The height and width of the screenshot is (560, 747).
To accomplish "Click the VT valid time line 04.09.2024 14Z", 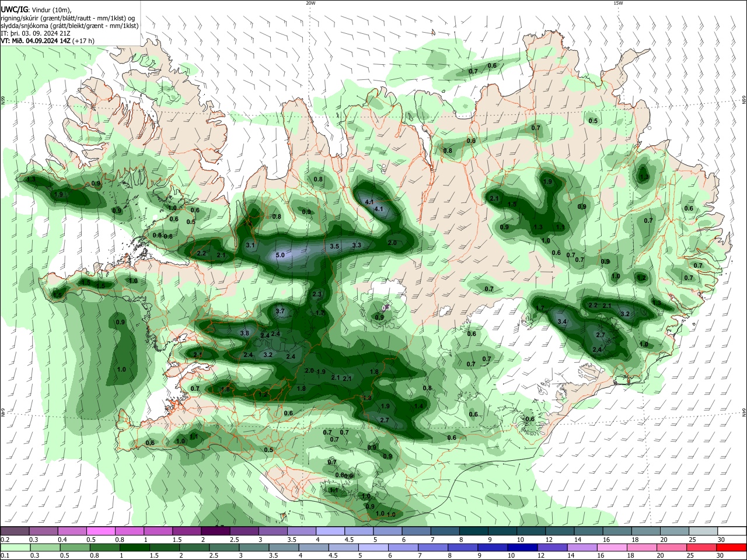I will [47, 41].
